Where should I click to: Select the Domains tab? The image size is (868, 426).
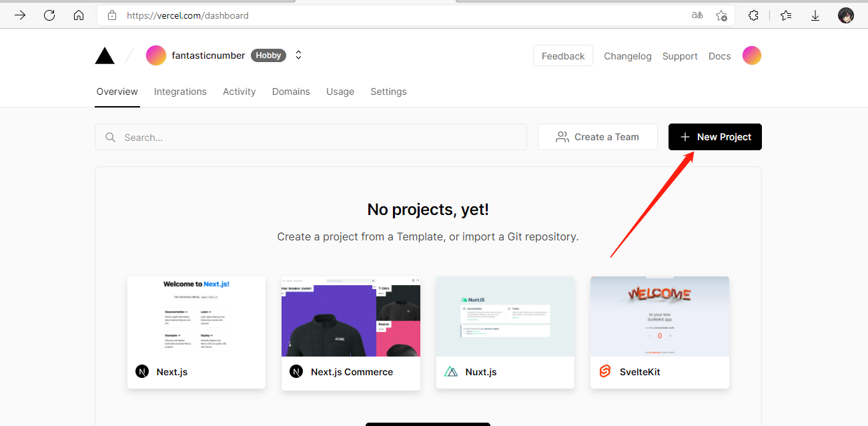tap(291, 91)
